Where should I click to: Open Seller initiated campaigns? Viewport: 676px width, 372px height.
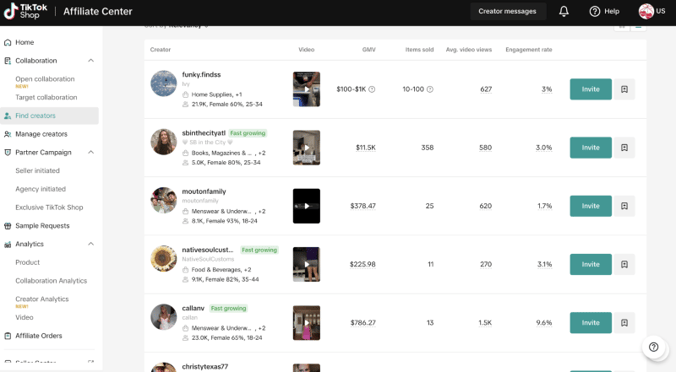click(38, 171)
